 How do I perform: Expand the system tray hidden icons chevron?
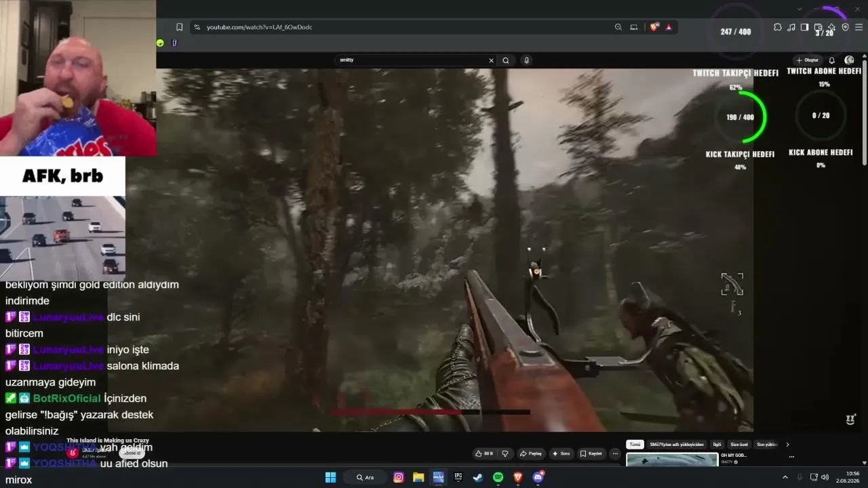(x=785, y=477)
